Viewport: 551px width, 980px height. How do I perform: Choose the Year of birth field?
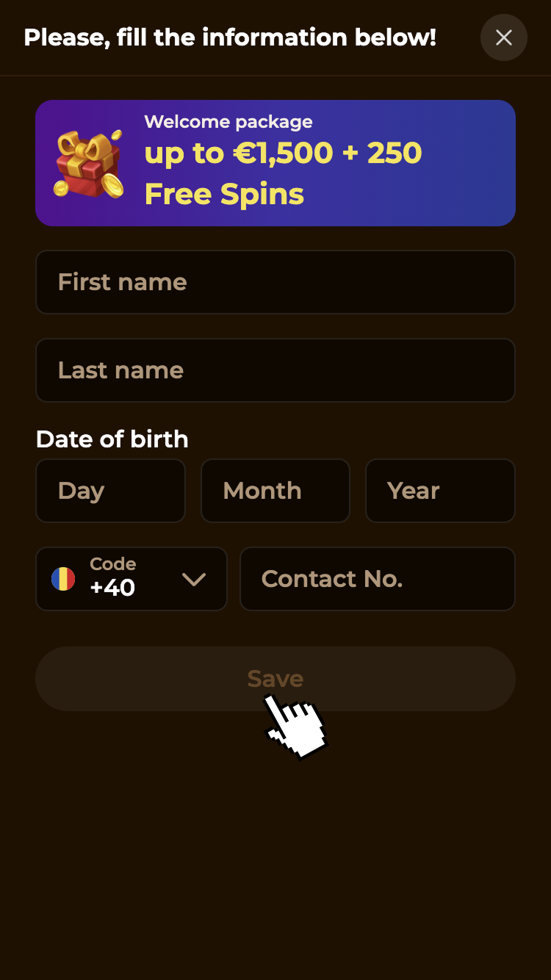tap(439, 491)
